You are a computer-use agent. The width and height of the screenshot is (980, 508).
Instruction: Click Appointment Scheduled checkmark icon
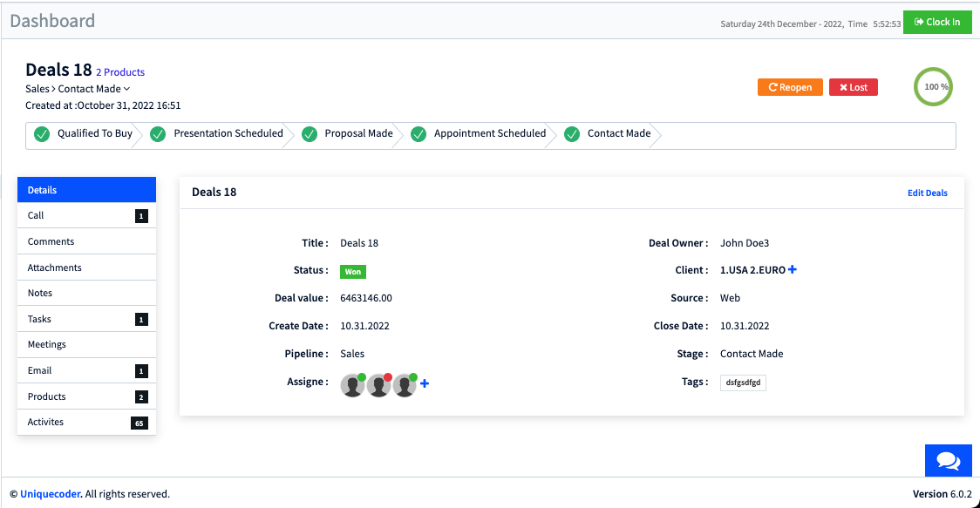pyautogui.click(x=419, y=134)
